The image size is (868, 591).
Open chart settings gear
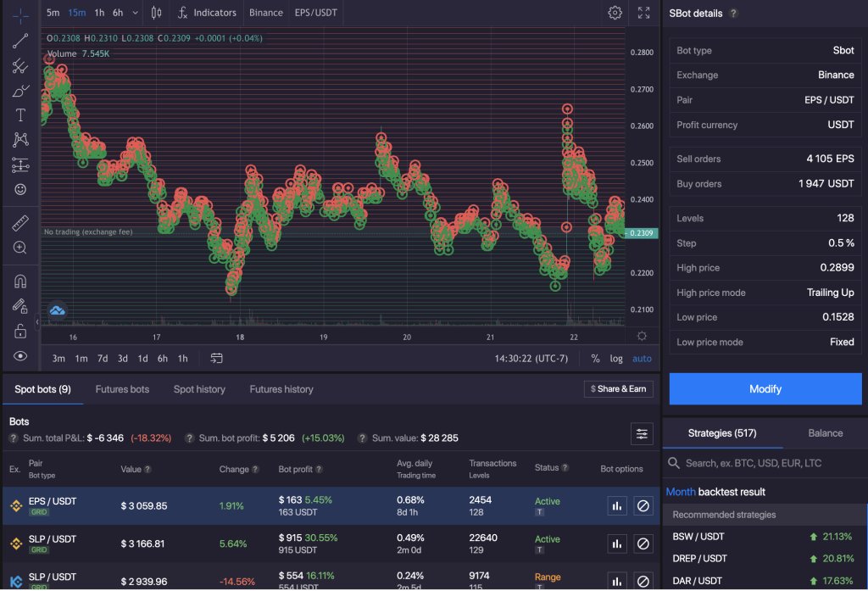pyautogui.click(x=615, y=13)
